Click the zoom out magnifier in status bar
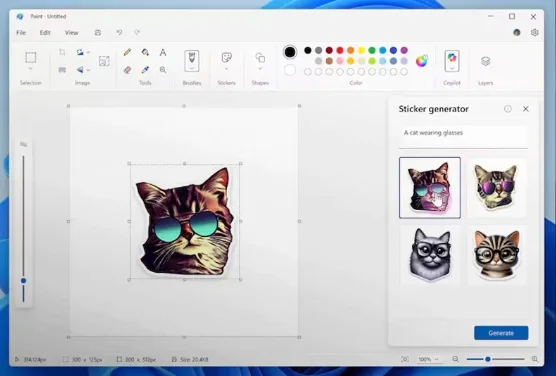The width and height of the screenshot is (556, 376). point(456,359)
